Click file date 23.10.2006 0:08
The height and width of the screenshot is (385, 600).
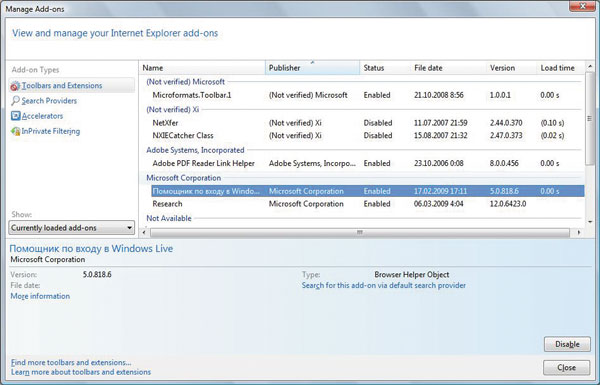[439, 163]
